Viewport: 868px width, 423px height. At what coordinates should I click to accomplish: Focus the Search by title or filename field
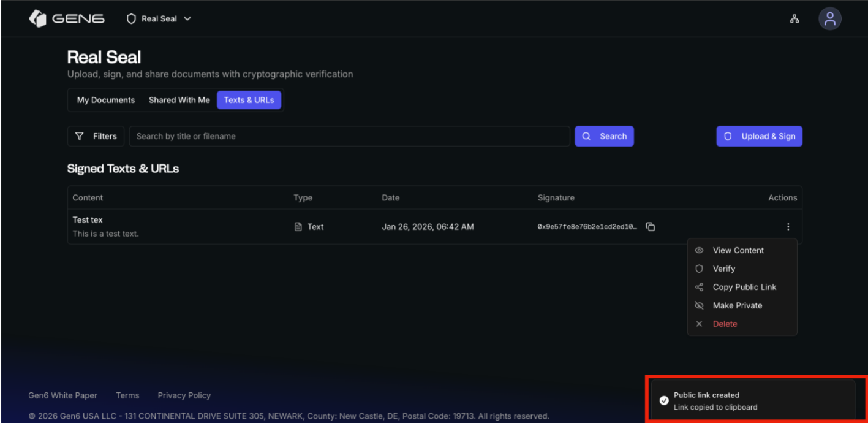349,136
